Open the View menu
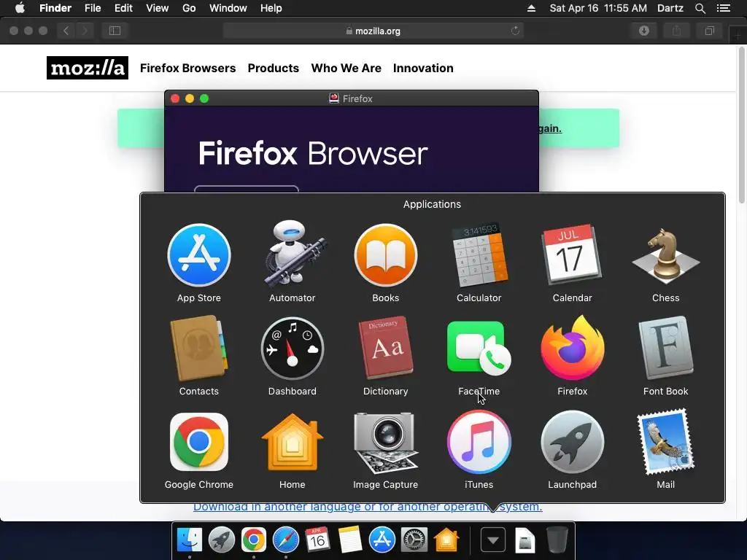Image resolution: width=747 pixels, height=560 pixels. pos(158,8)
